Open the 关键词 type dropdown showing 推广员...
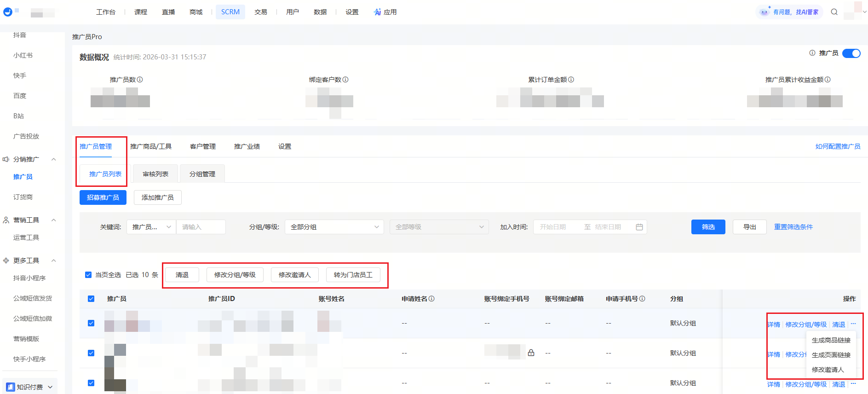The height and width of the screenshot is (394, 868). [151, 227]
